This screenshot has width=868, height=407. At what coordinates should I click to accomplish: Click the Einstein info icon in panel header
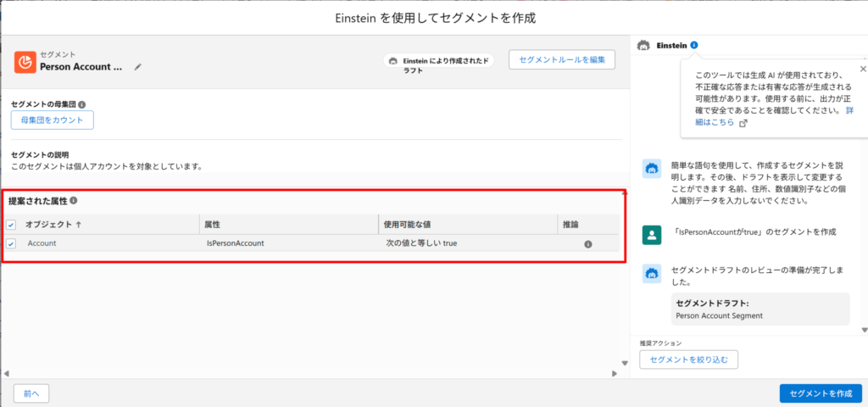(694, 45)
